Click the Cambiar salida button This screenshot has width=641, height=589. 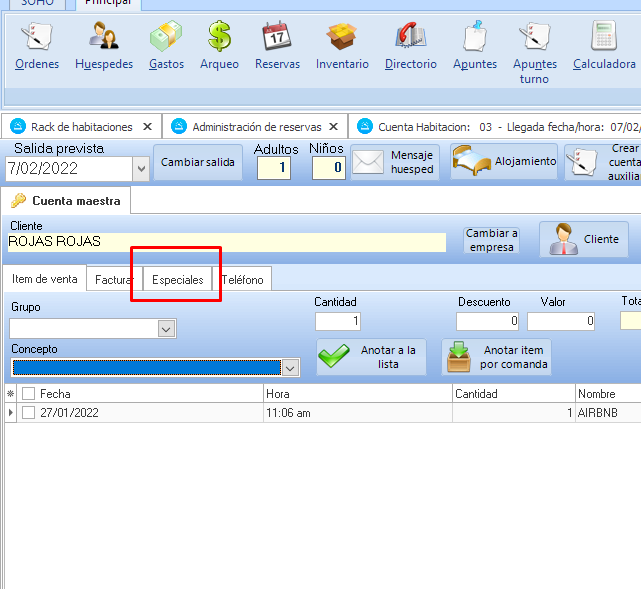197,162
